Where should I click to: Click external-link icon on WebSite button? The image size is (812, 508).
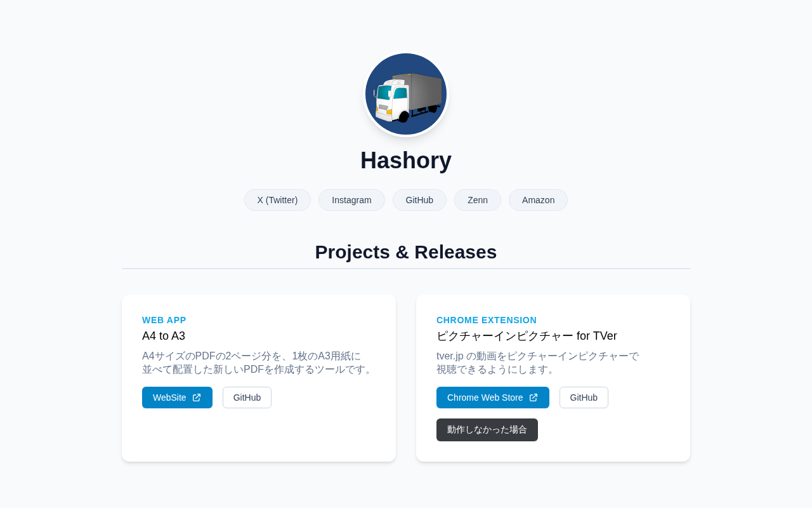197,398
